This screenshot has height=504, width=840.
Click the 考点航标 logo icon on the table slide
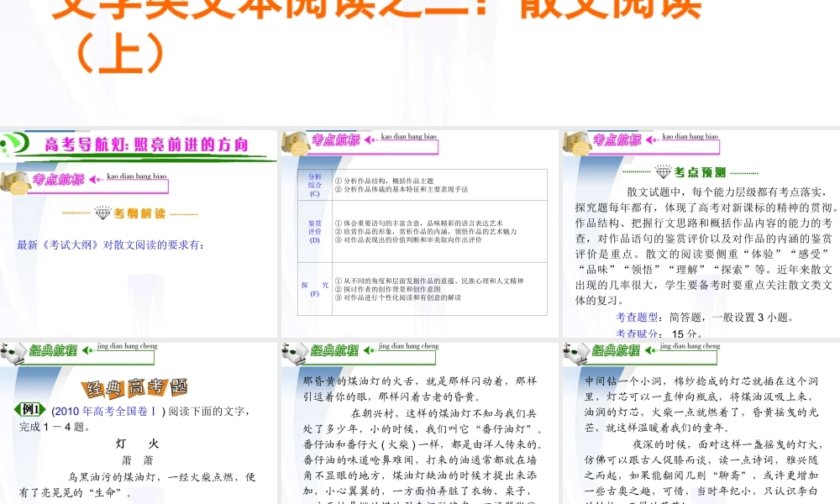tap(295, 144)
